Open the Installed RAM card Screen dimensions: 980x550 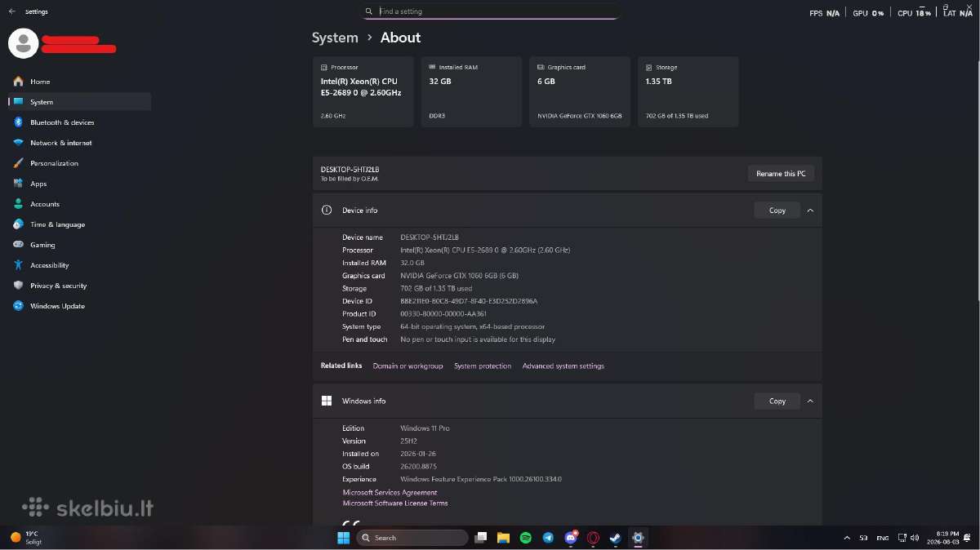471,91
